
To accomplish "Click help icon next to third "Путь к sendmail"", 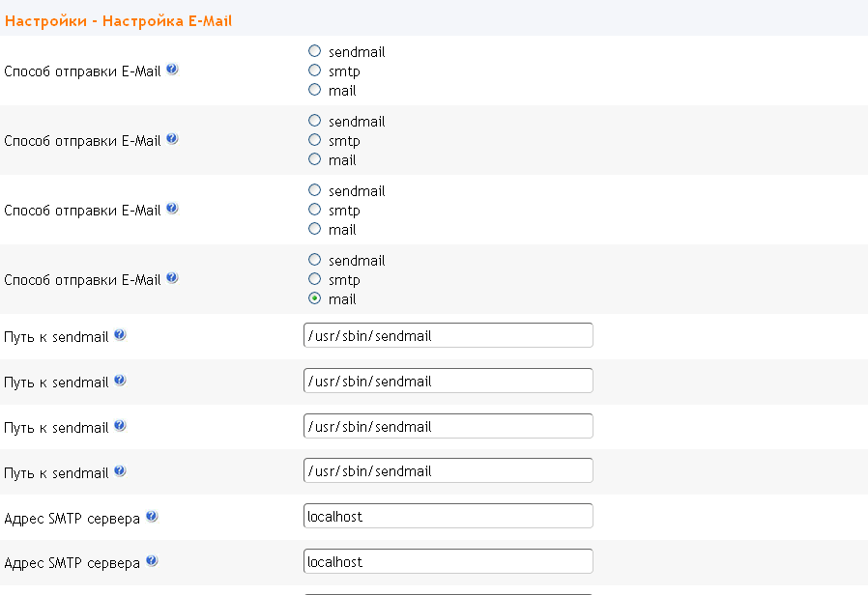I will point(120,426).
